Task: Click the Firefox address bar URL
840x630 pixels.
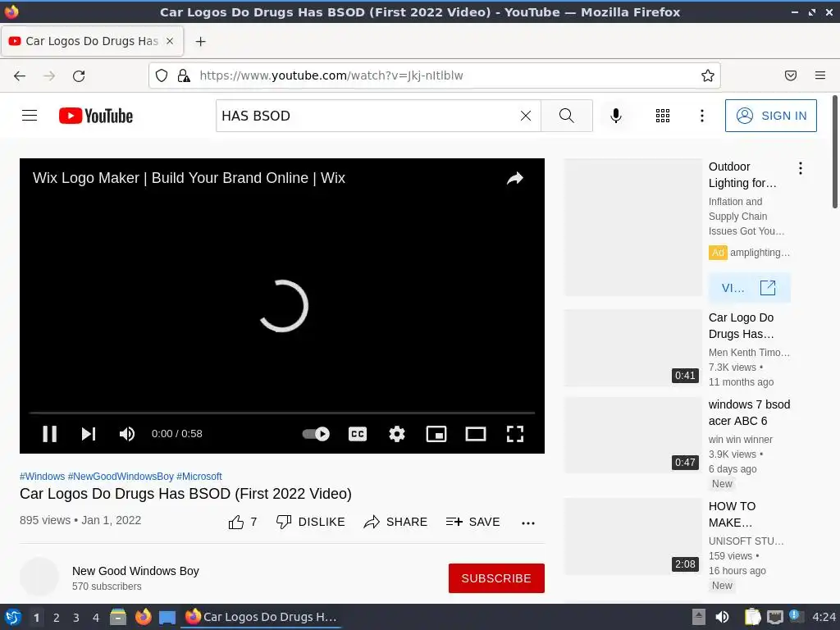Action: pos(331,75)
